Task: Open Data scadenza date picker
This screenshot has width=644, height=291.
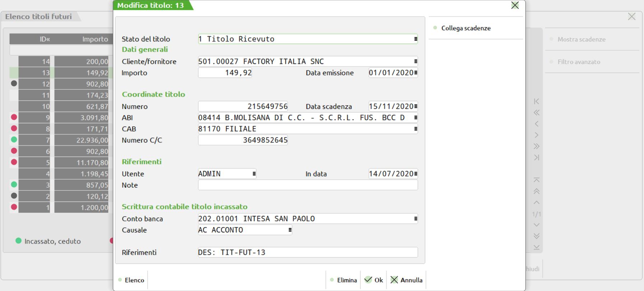Action: (416, 106)
